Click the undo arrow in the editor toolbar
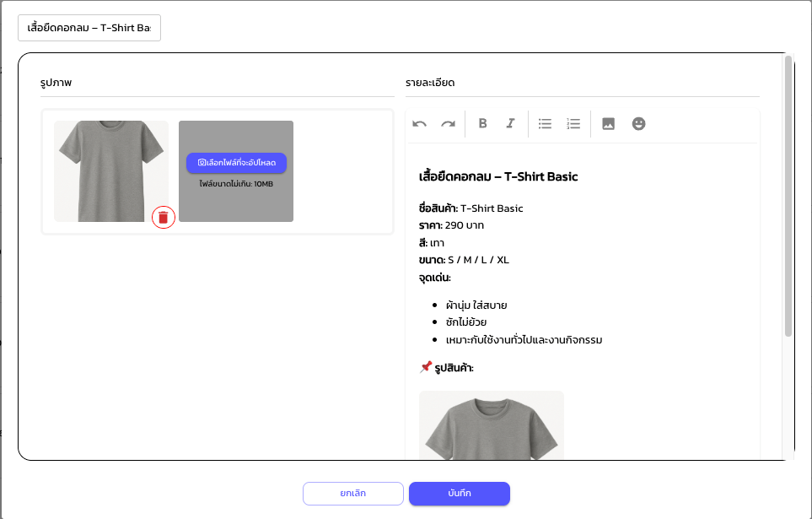812x519 pixels. (x=420, y=124)
